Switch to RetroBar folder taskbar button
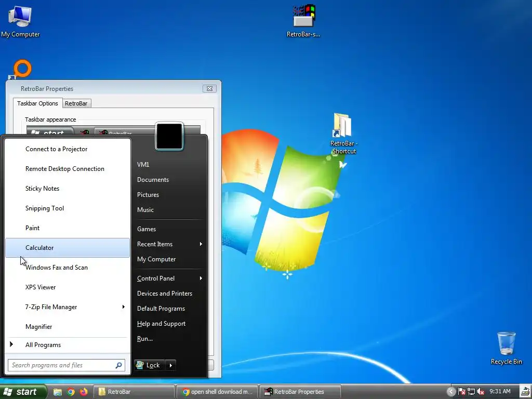 [x=134, y=392]
